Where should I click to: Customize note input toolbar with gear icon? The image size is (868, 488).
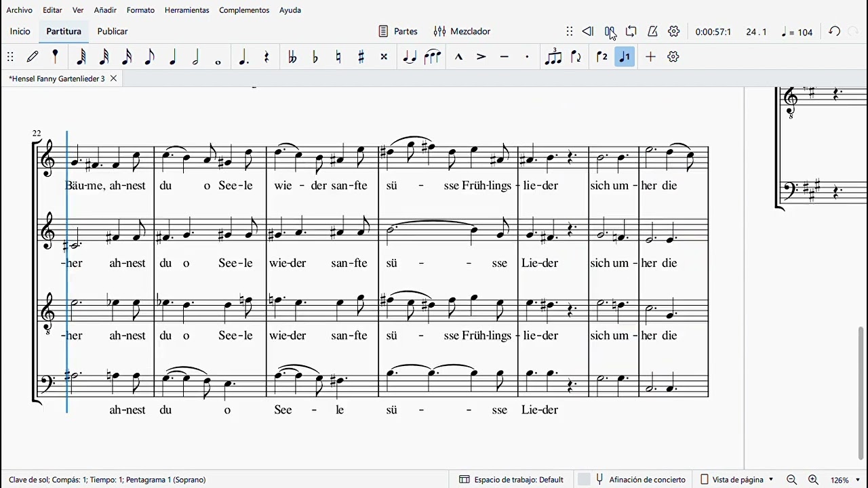click(x=673, y=57)
